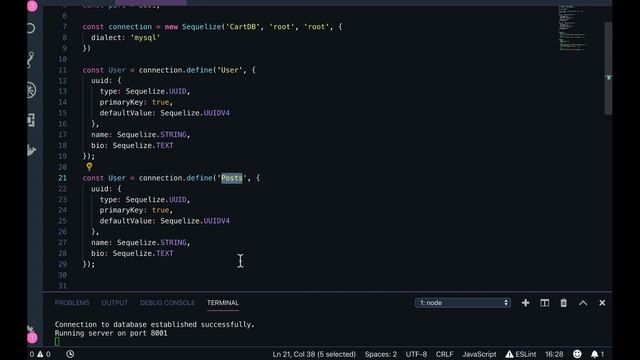Select the TERMINAL tab

(223, 303)
